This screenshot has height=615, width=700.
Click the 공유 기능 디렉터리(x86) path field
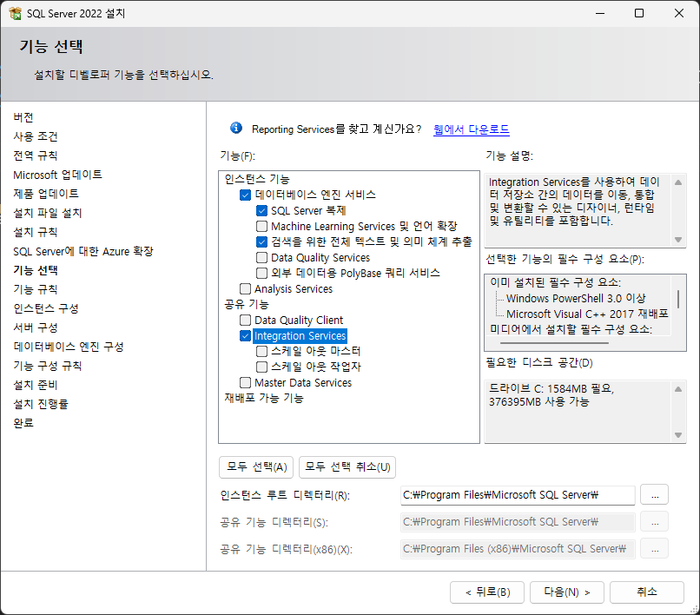click(x=518, y=549)
